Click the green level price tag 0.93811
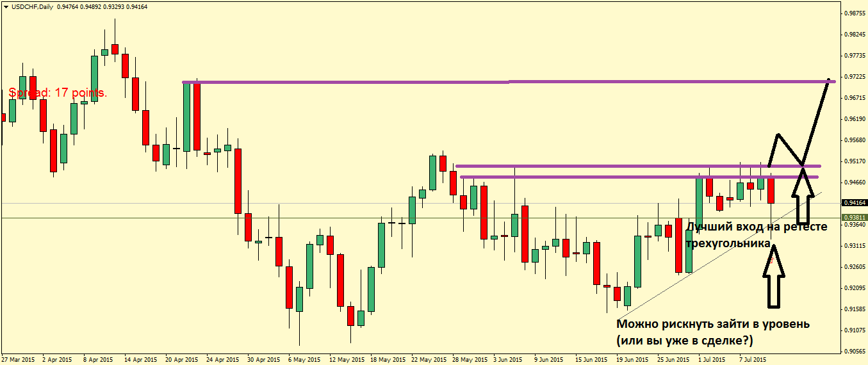This screenshot has width=868, height=365. coord(856,218)
